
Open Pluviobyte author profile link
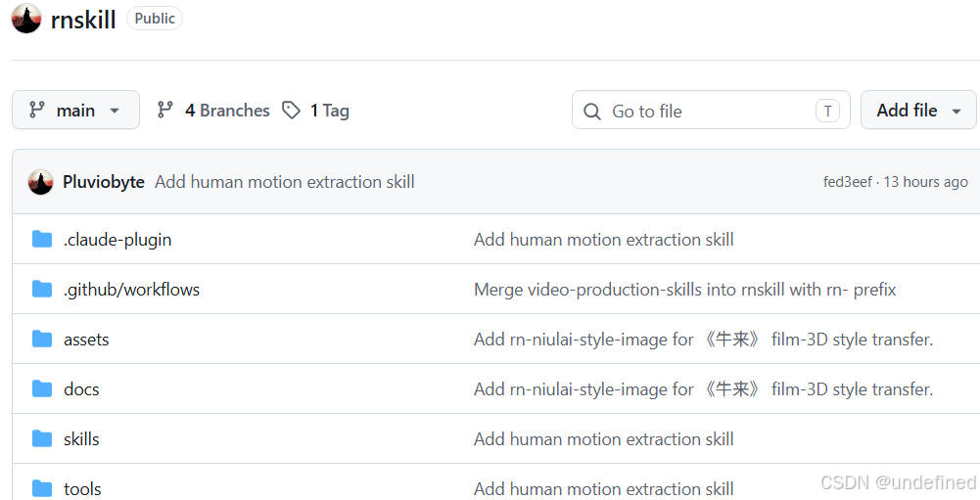point(104,182)
